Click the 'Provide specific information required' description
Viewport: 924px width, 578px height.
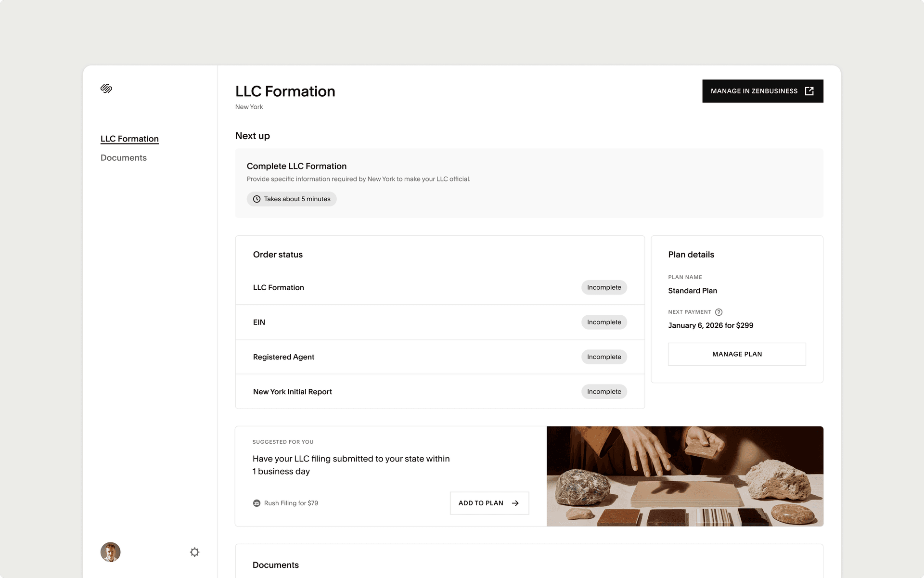point(359,179)
